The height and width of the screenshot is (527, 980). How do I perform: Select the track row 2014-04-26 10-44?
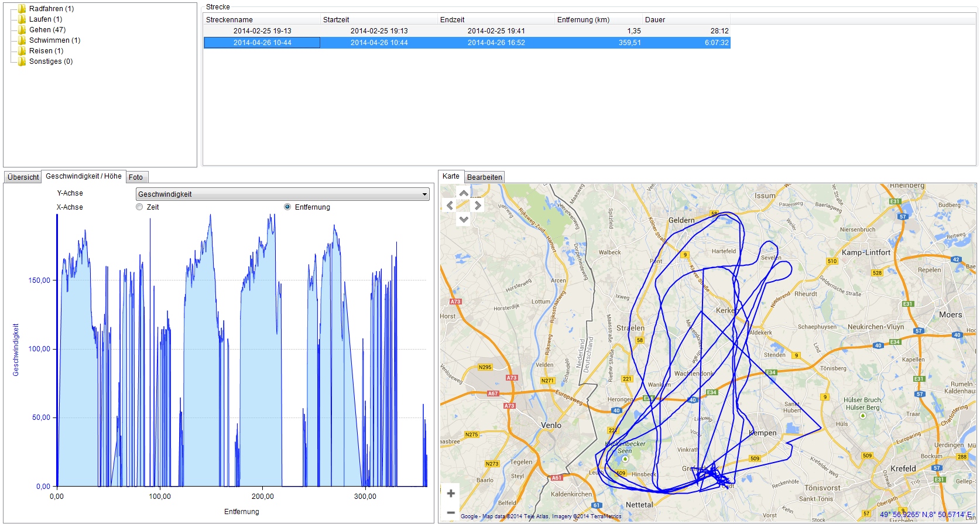(x=467, y=43)
